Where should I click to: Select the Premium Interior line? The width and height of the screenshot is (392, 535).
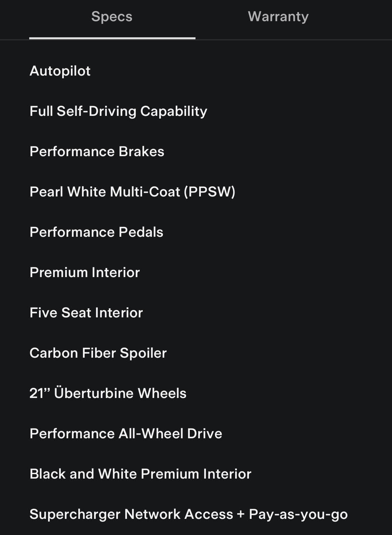click(85, 272)
